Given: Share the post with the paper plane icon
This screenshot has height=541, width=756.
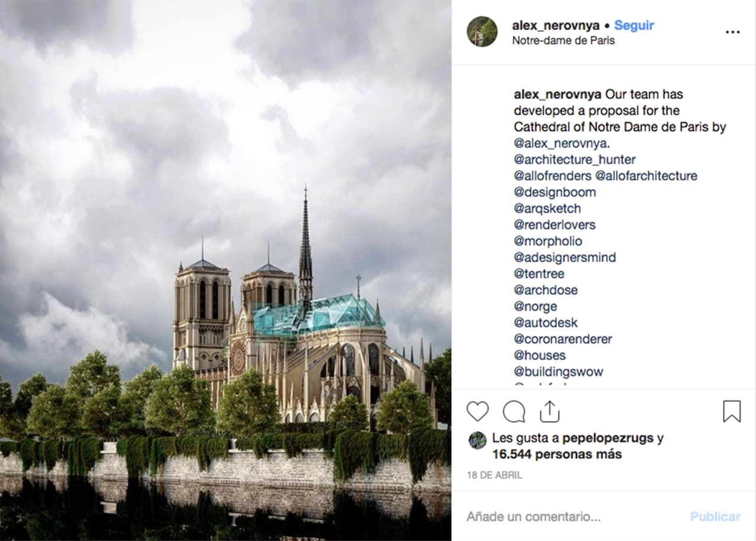Looking at the screenshot, I should 549,411.
